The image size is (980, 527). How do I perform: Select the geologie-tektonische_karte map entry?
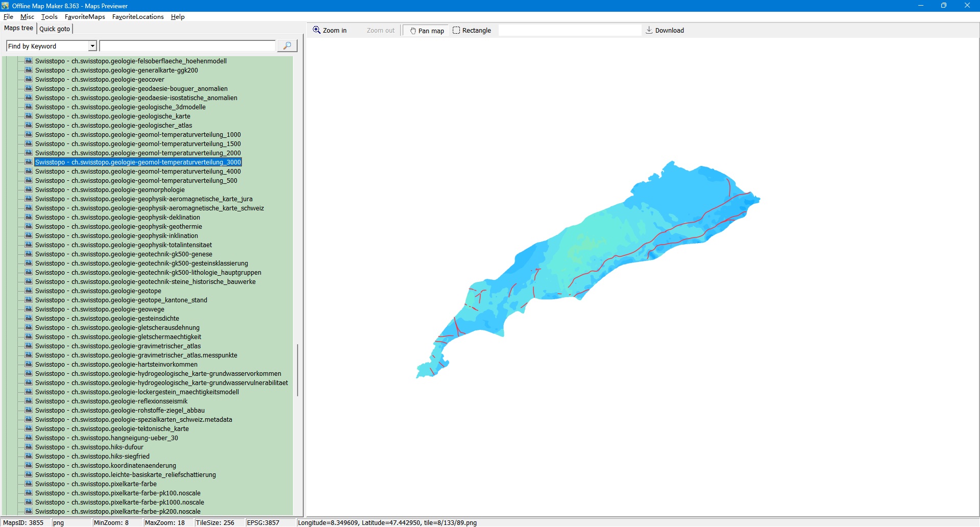112,429
